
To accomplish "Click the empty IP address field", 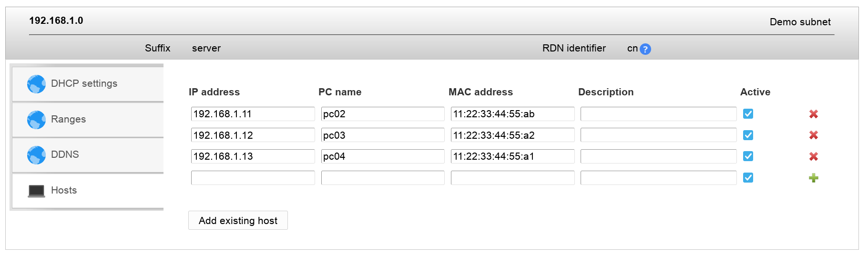I will (253, 178).
